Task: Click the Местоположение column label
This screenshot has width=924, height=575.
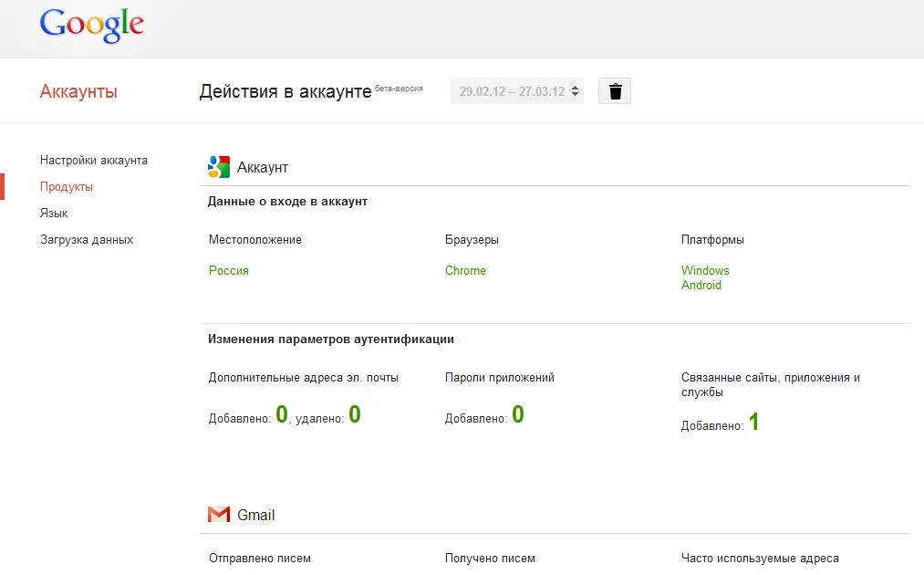Action: (255, 239)
